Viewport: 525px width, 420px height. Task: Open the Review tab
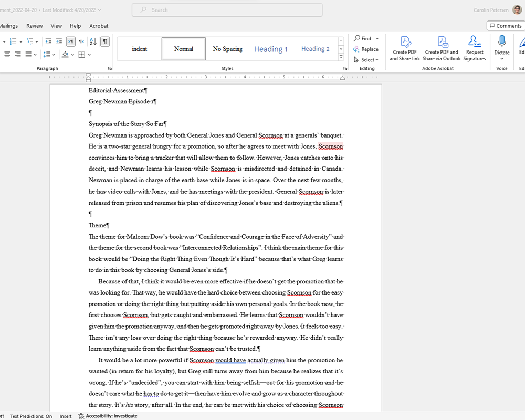point(35,26)
